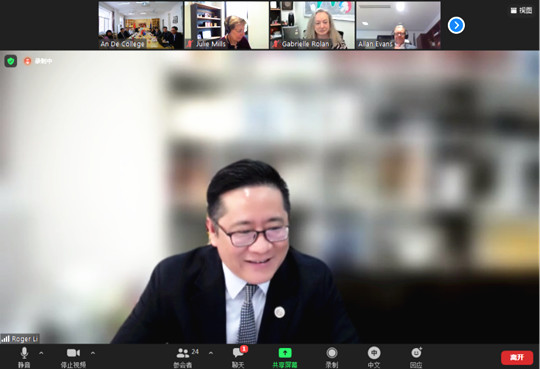
Task: Click the green share screen icon
Action: 285,353
